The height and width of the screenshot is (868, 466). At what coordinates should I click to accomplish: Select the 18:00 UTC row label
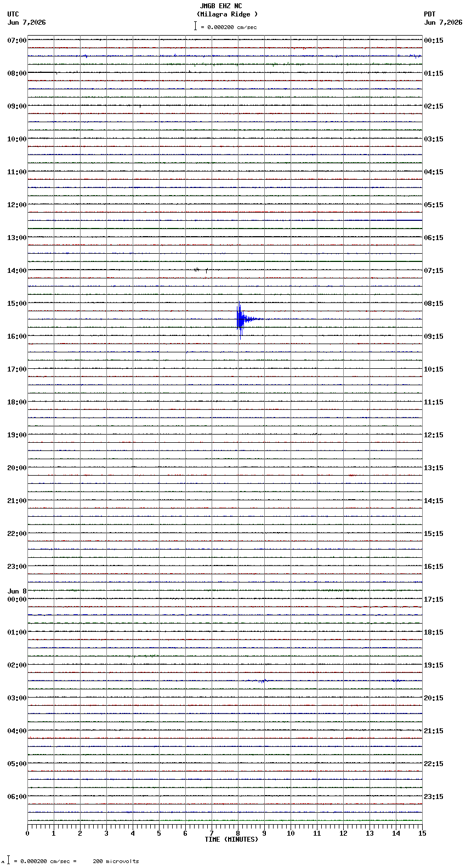pos(17,402)
